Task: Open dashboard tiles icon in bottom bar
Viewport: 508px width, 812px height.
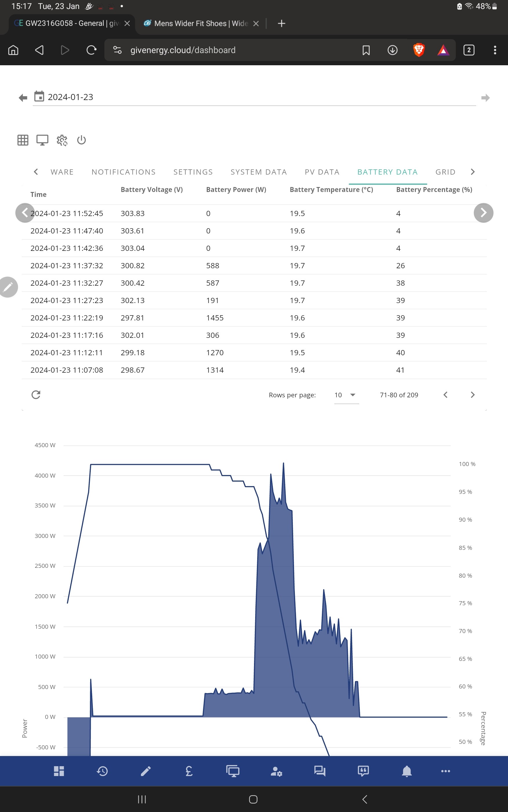Action: pyautogui.click(x=59, y=771)
